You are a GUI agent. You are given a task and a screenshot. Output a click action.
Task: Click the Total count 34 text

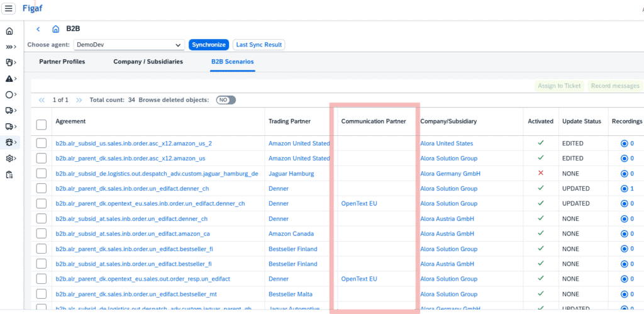click(x=113, y=100)
